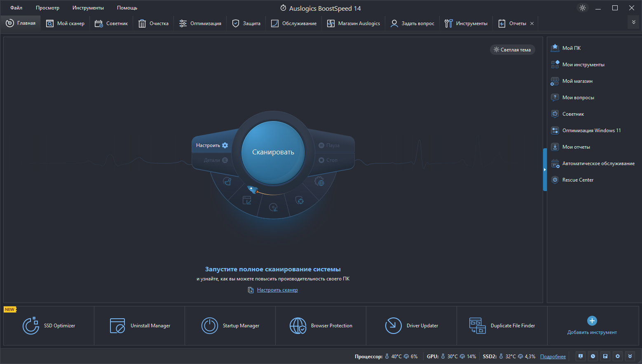Open the Задать вопрос tab
642x364 pixels.
pos(412,23)
